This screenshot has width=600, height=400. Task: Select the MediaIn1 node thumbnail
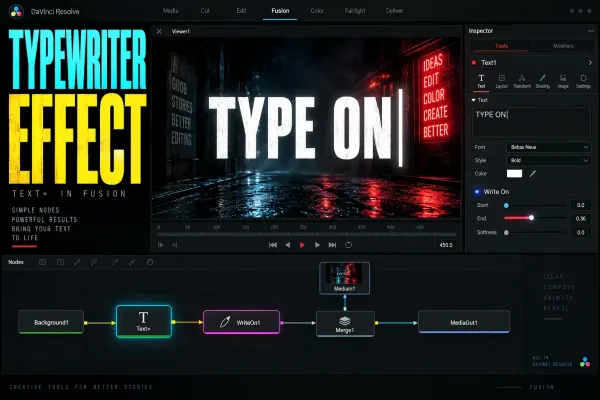pyautogui.click(x=344, y=278)
